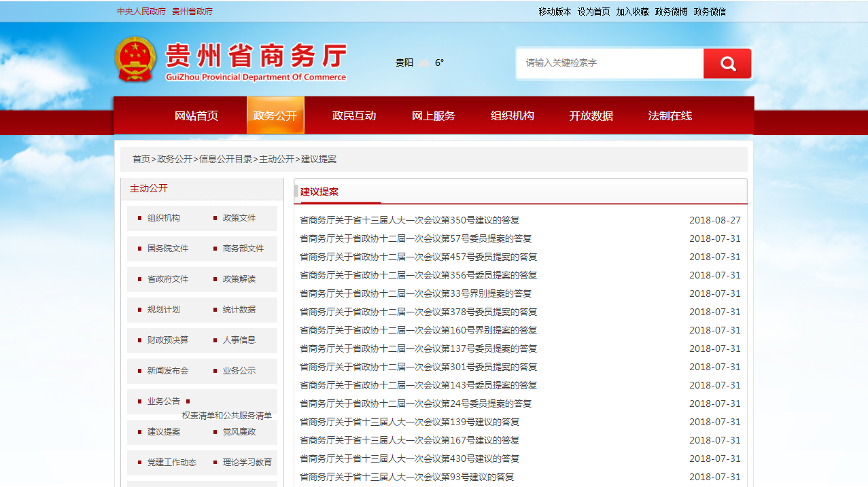Open the 财政预决算 sidebar item
Image resolution: width=868 pixels, height=487 pixels.
coord(168,340)
